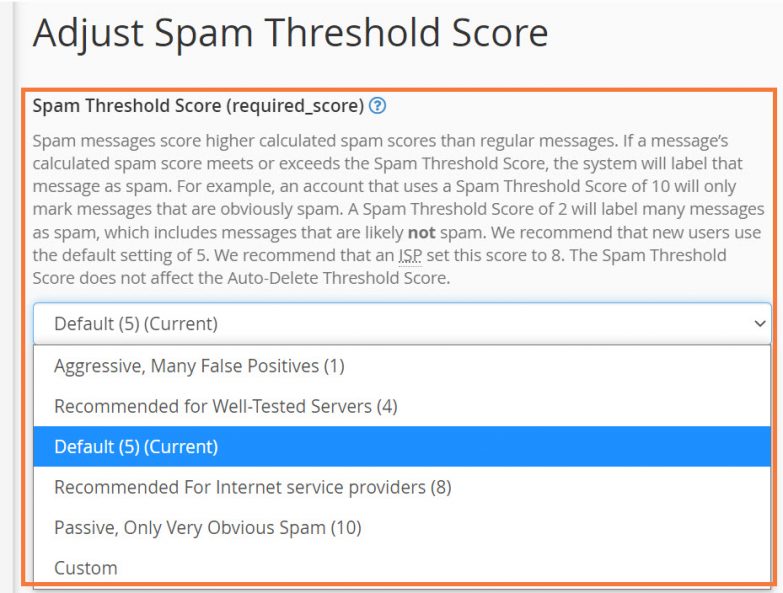Select Recommended For Internet service providers (8)
Image resolution: width=783 pixels, height=593 pixels.
tap(253, 488)
